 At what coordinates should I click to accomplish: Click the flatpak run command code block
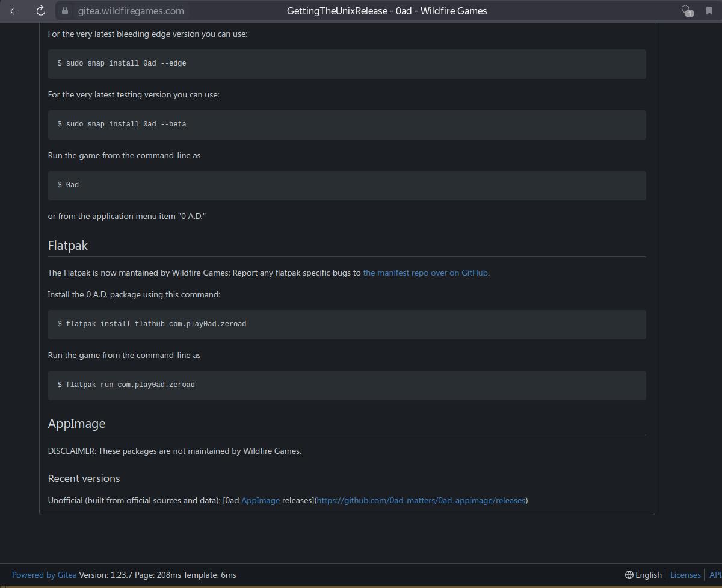[347, 385]
